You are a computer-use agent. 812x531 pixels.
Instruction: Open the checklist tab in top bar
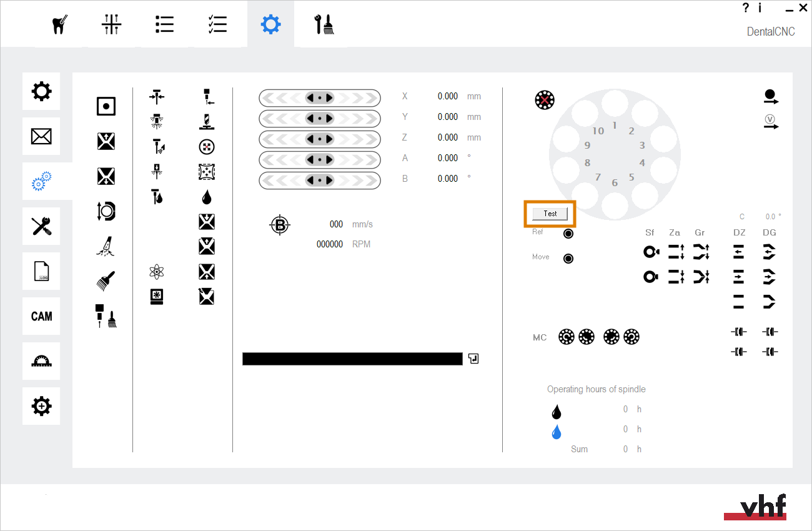click(217, 25)
